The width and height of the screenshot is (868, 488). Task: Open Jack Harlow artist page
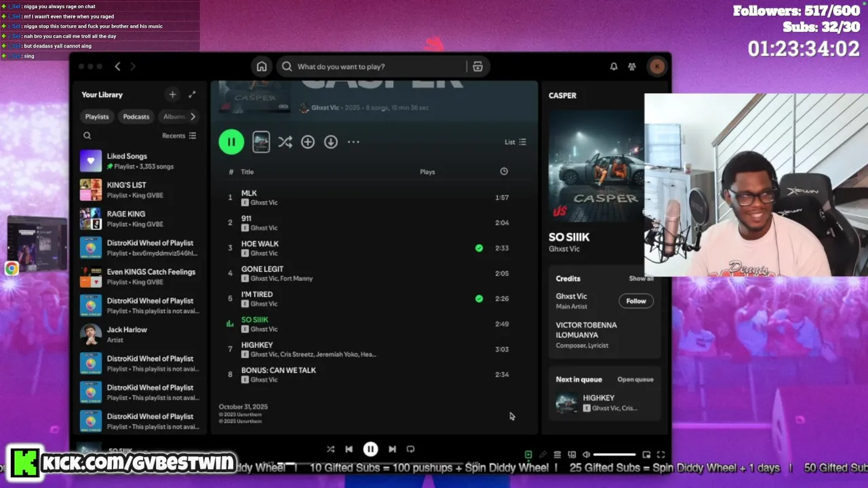click(x=140, y=334)
